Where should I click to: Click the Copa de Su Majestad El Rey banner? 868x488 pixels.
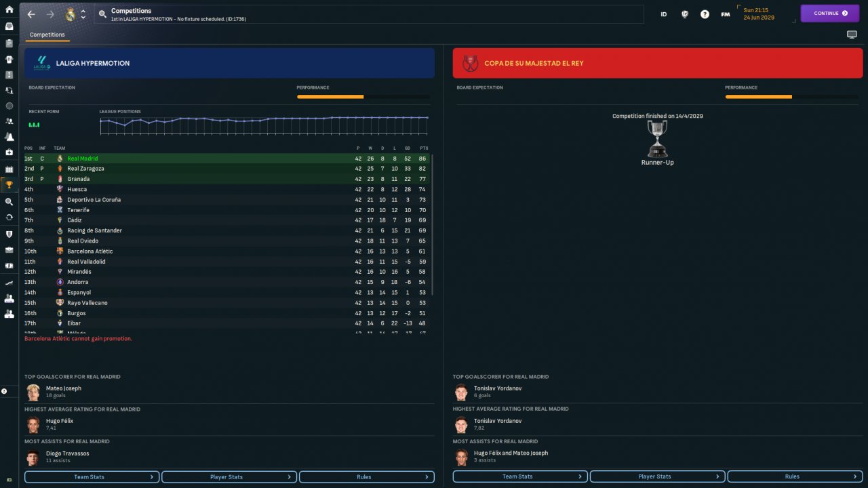pos(658,63)
